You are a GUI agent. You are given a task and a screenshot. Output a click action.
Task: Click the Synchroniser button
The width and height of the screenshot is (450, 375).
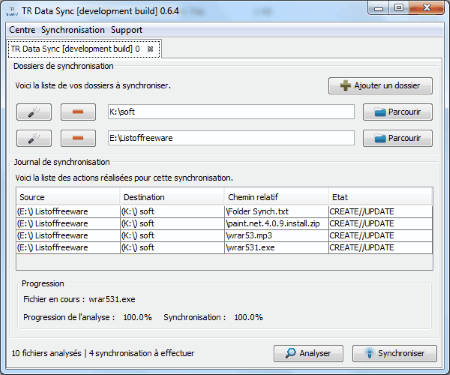pos(394,353)
